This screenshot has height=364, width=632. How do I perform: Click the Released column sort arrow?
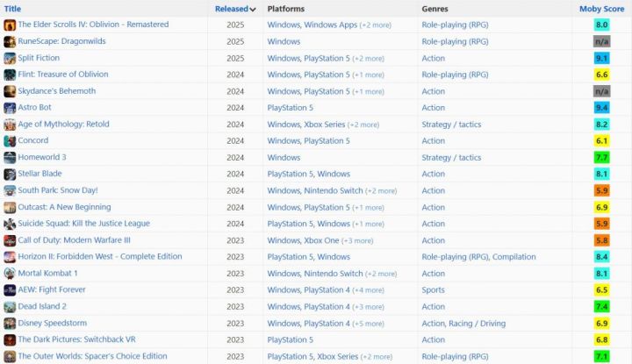pos(253,10)
